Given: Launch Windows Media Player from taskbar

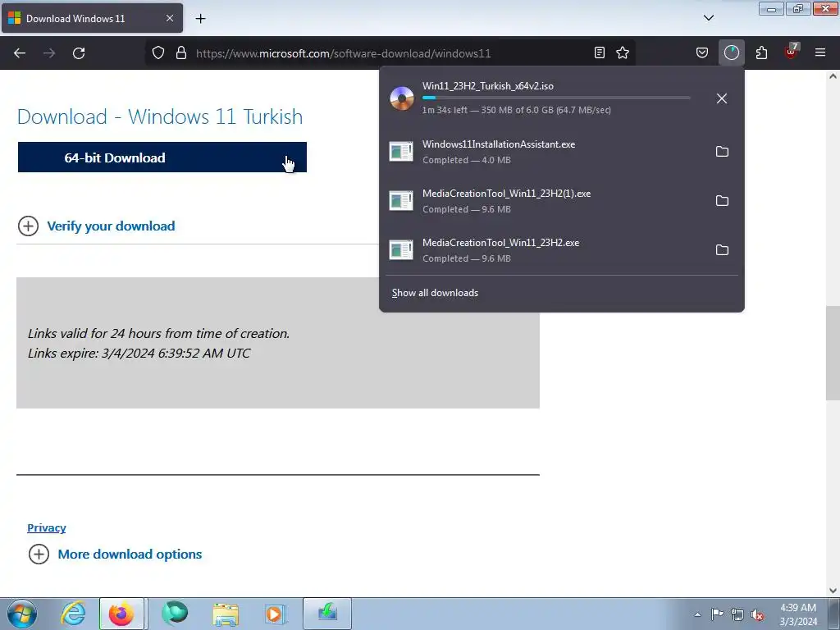Looking at the screenshot, I should pyautogui.click(x=276, y=614).
